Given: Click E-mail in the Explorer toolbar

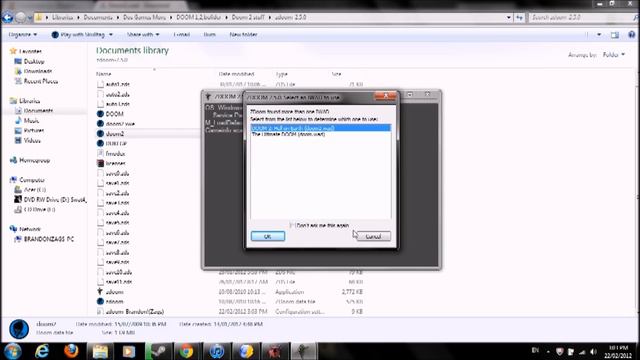Looking at the screenshot, I should pyautogui.click(x=182, y=35).
